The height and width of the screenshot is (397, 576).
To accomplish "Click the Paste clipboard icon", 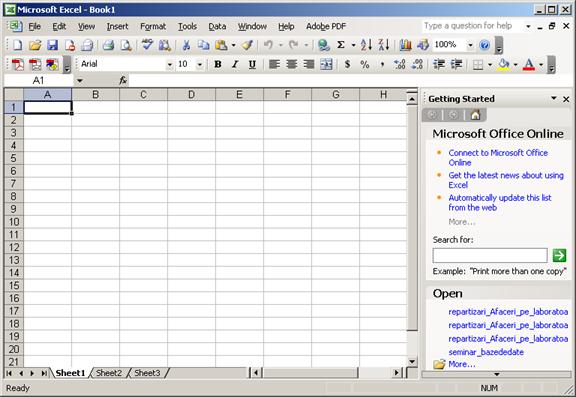I will click(221, 45).
